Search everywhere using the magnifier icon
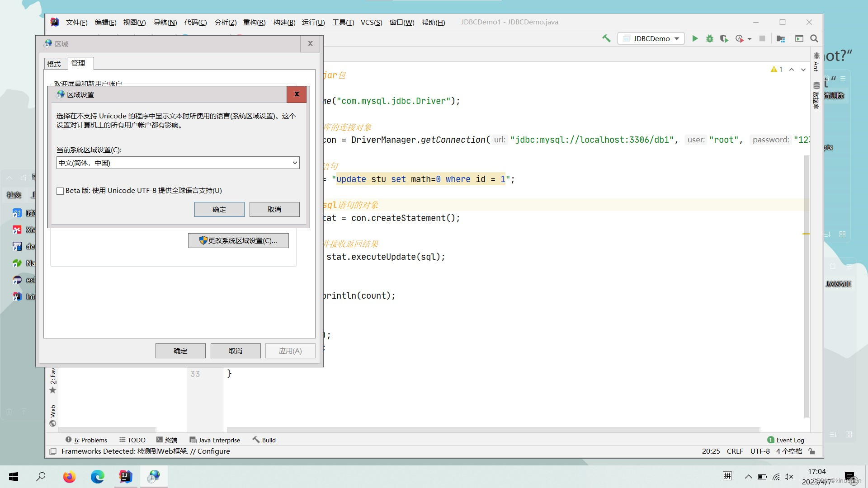868x488 pixels. 814,38
